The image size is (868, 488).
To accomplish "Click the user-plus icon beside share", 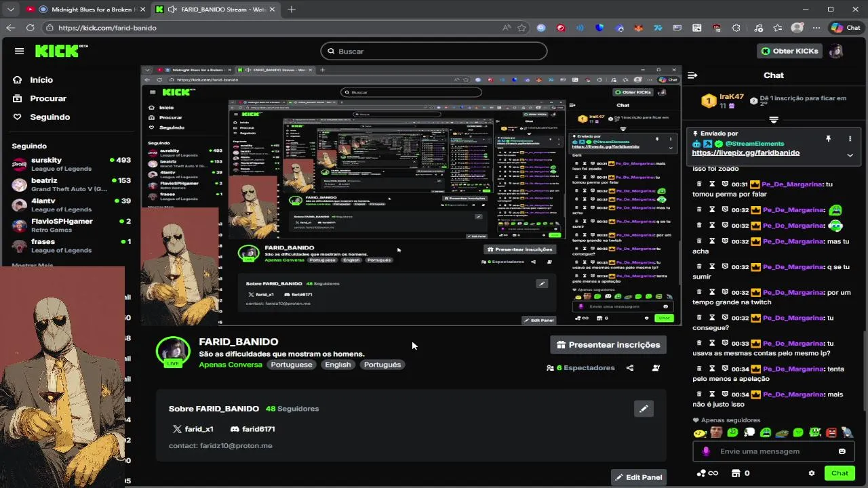I will [x=656, y=368].
